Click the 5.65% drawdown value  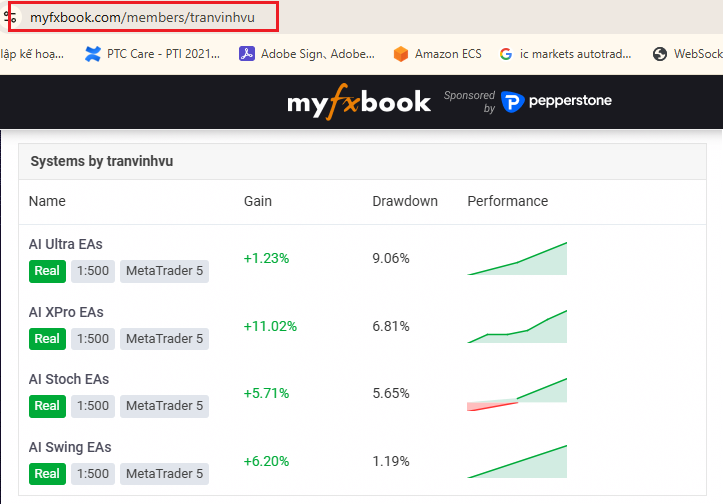point(391,393)
